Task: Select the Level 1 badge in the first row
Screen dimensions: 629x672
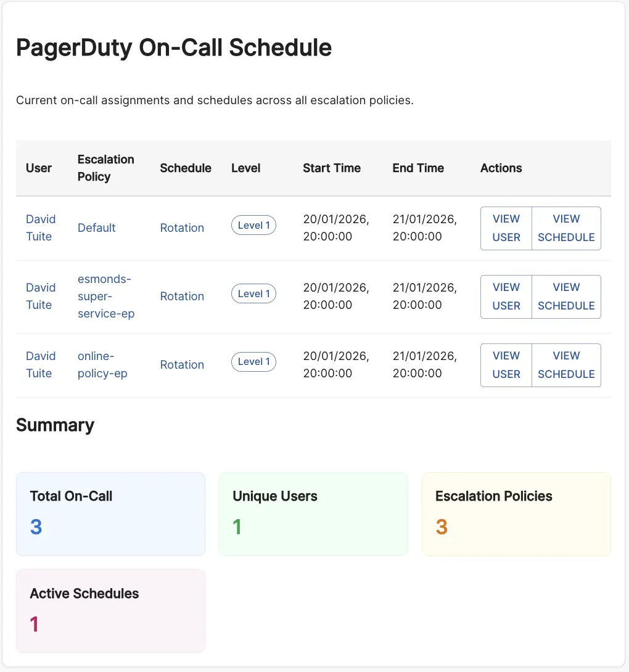Action: [253, 225]
